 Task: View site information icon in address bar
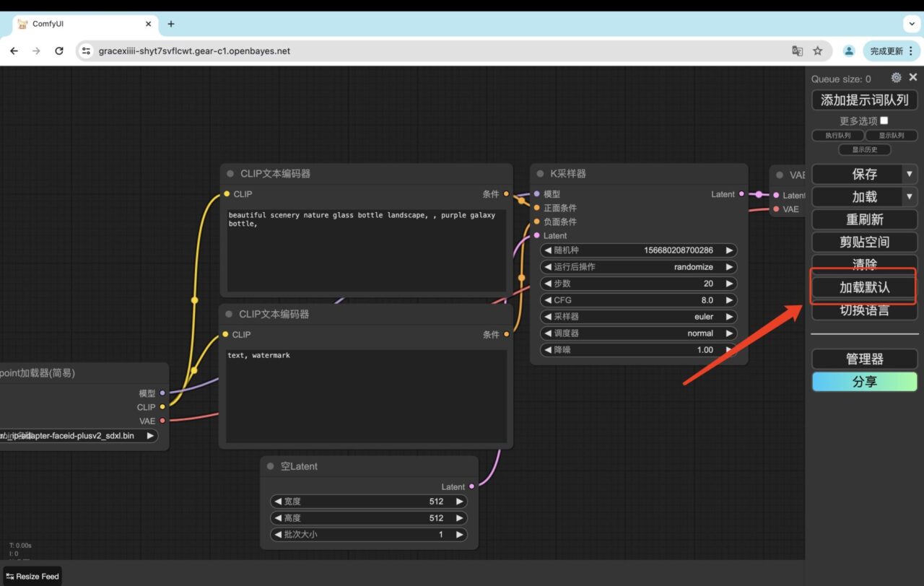(x=86, y=51)
